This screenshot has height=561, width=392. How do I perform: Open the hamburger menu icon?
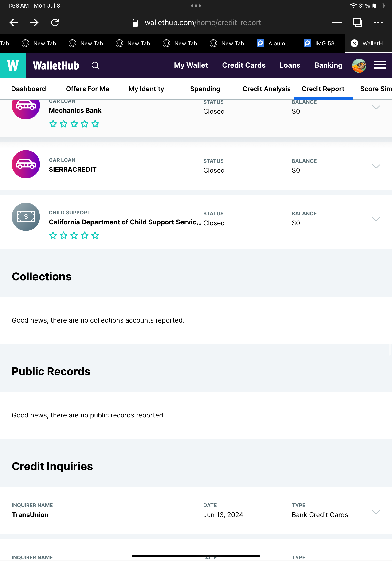coord(380,65)
